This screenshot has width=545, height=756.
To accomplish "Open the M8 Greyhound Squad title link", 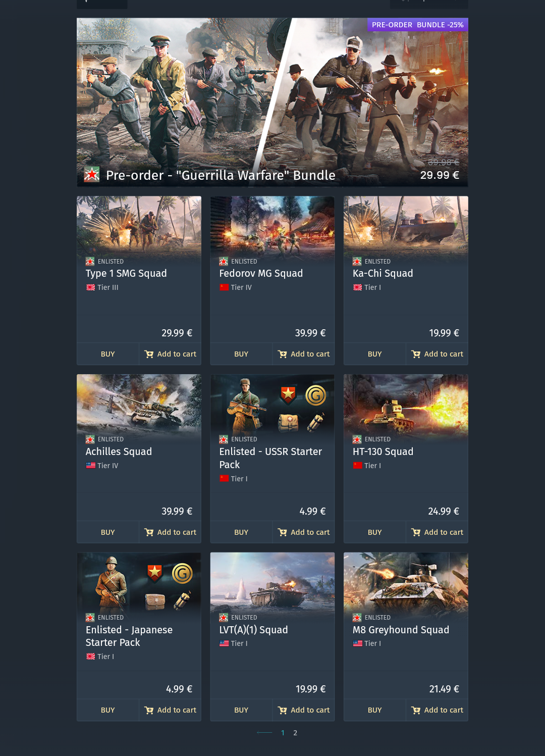I will pyautogui.click(x=401, y=630).
